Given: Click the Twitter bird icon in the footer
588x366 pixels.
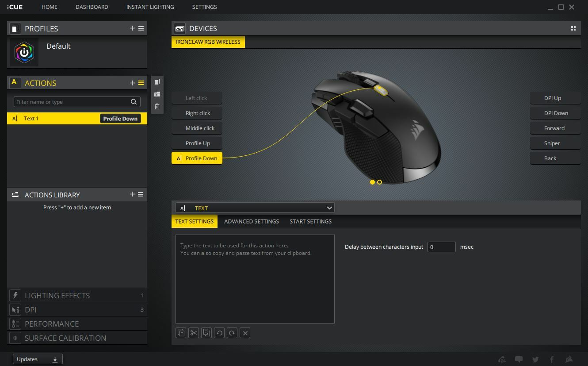Looking at the screenshot, I should click(x=535, y=359).
